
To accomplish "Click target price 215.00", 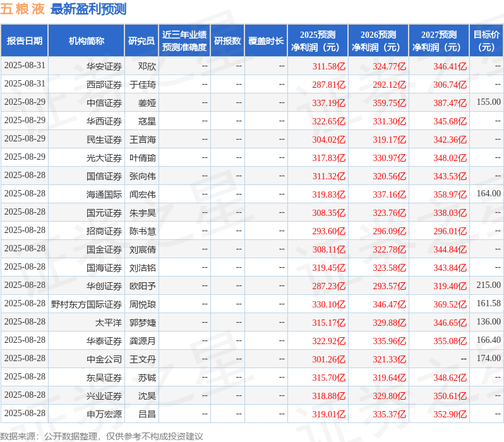I will pos(489,285).
